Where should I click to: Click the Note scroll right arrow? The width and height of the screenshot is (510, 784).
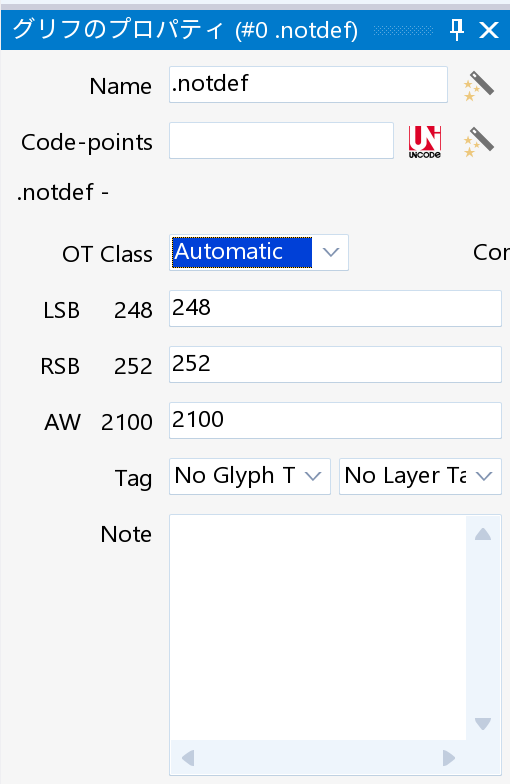448,758
